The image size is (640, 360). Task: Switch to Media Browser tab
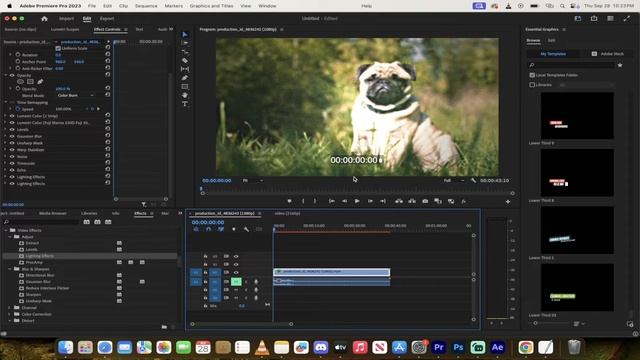pyautogui.click(x=53, y=213)
